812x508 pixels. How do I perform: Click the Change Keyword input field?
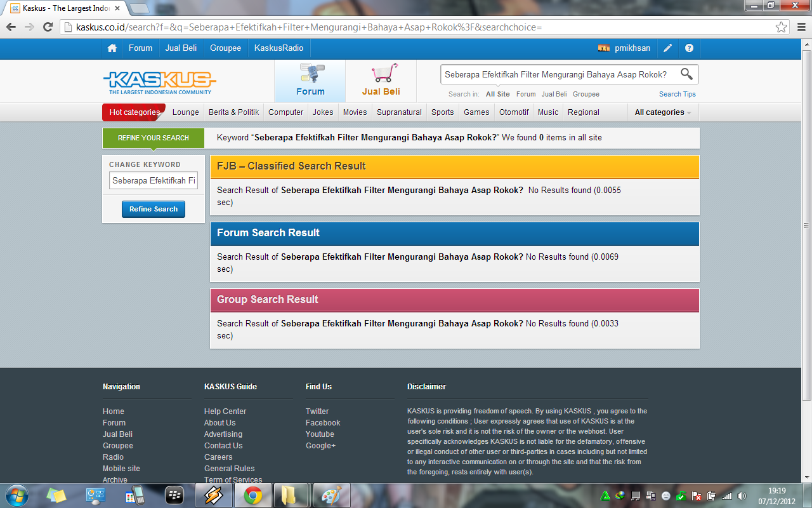coord(154,180)
